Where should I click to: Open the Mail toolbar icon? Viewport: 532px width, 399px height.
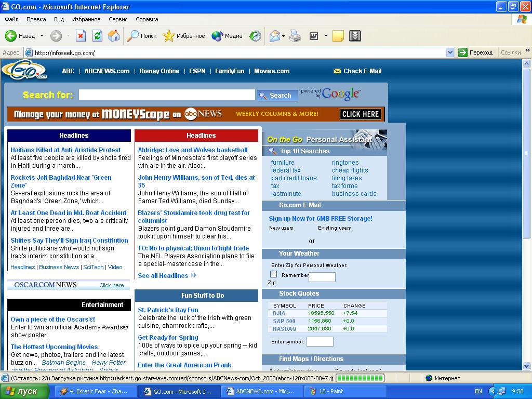(275, 36)
